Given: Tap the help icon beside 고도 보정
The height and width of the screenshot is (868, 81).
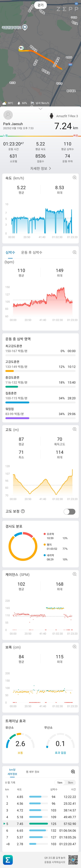Looking at the screenshot, I should pos(23,511).
